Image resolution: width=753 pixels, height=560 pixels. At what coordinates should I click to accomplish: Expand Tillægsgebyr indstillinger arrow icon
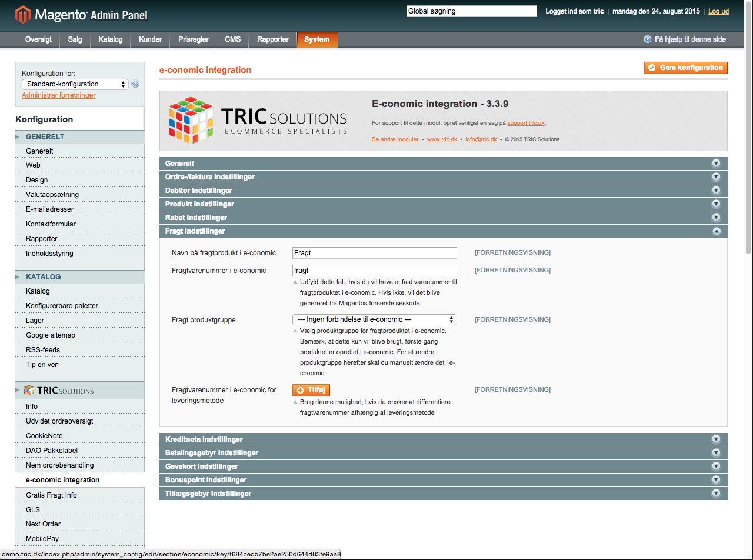tap(716, 494)
